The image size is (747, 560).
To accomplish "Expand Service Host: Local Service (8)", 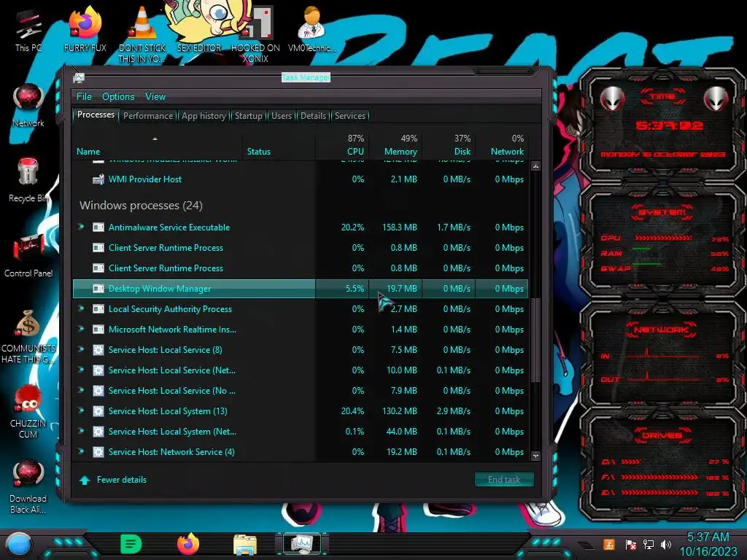I will pos(81,349).
